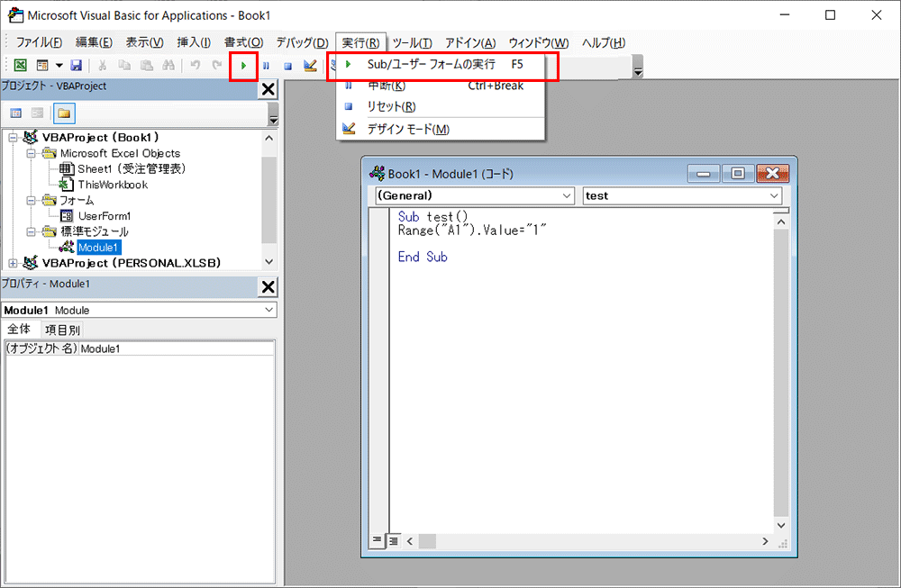Expand the VBAProject (PERSONAL.XLSB) tree node
This screenshot has width=901, height=588.
coord(13,263)
